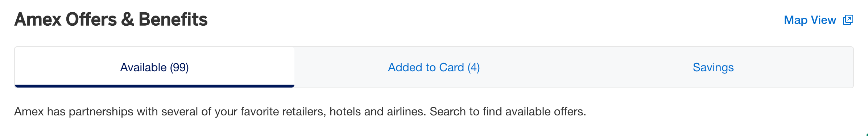This screenshot has width=868, height=136.
Task: Click the (99) count in the Available tab
Action: (x=179, y=68)
